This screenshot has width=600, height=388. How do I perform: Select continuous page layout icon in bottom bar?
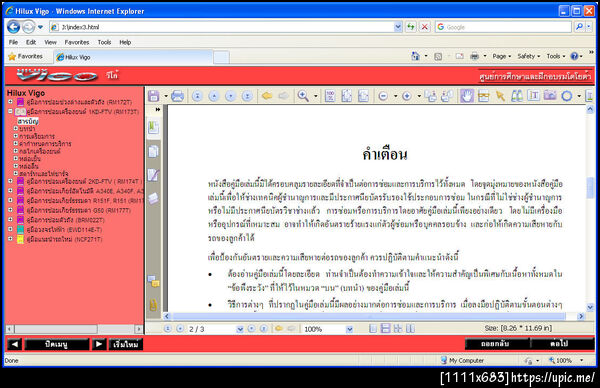385,328
